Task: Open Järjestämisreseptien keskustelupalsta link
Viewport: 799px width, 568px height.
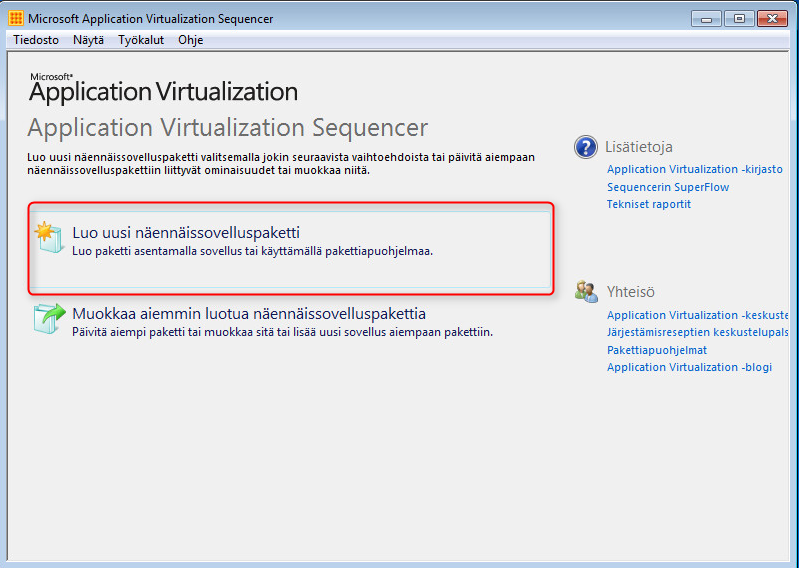Action: (x=697, y=333)
